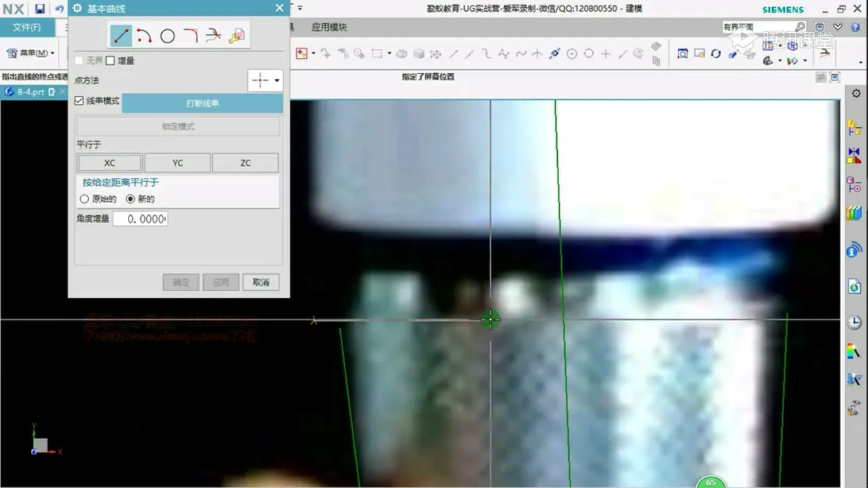Click the Rotate view icon in toolbar
868x488 pixels.
(x=716, y=54)
